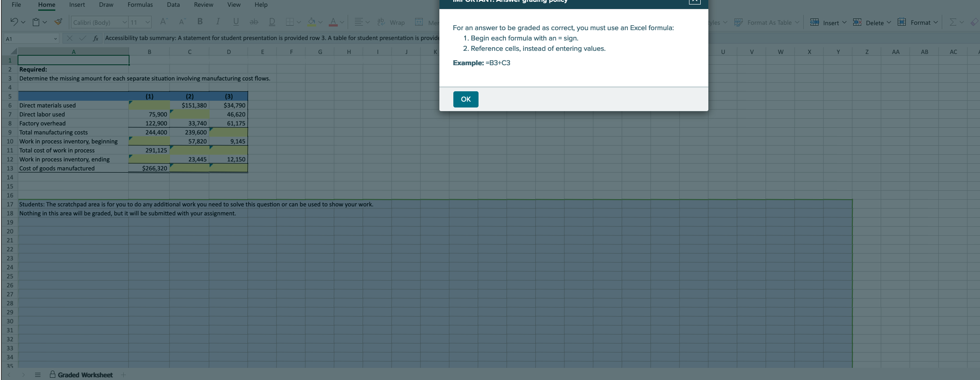Switch to the Review tab

(x=204, y=4)
